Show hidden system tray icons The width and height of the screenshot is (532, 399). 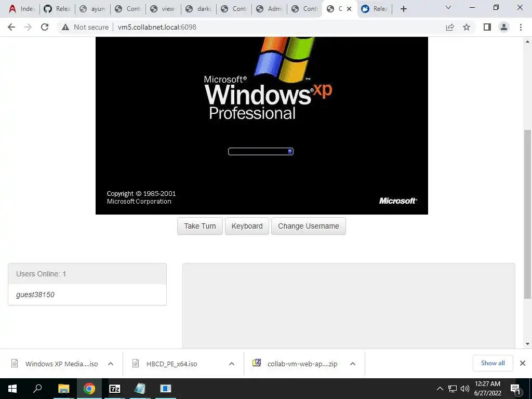pos(440,389)
